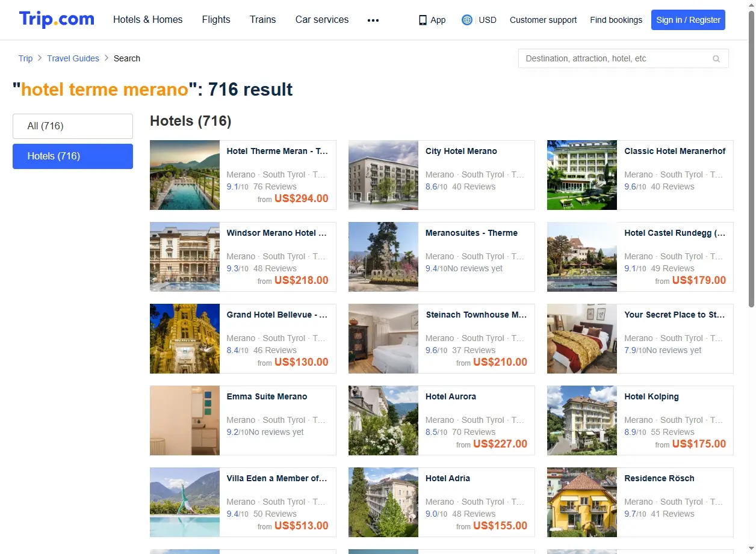Click the Trip.com logo
The width and height of the screenshot is (756, 554).
(57, 19)
